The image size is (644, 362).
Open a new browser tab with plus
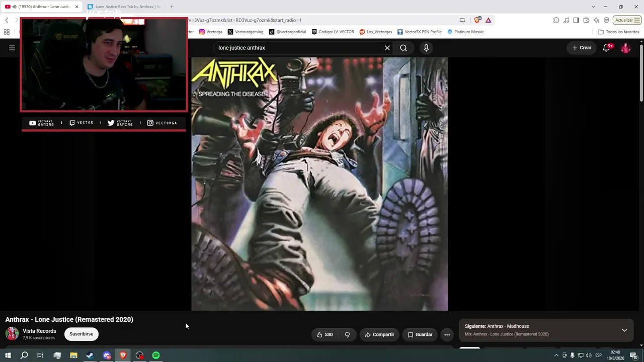click(x=172, y=7)
